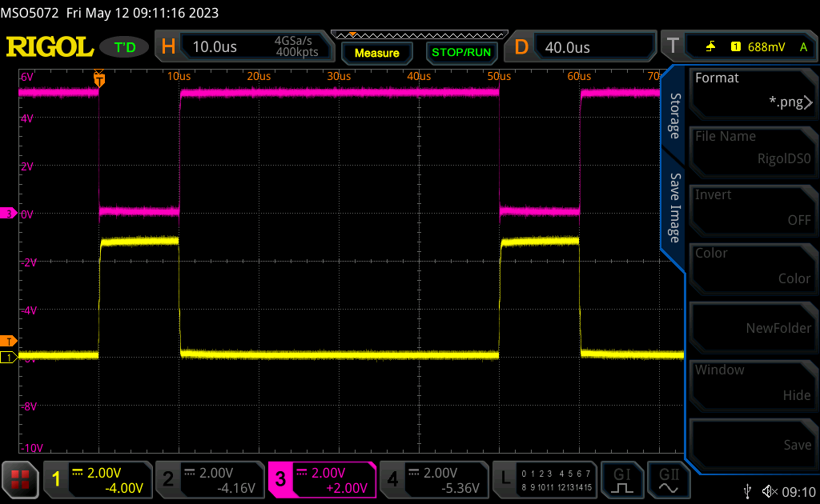
Task: Click the MSO5072 model label
Action: [30, 13]
